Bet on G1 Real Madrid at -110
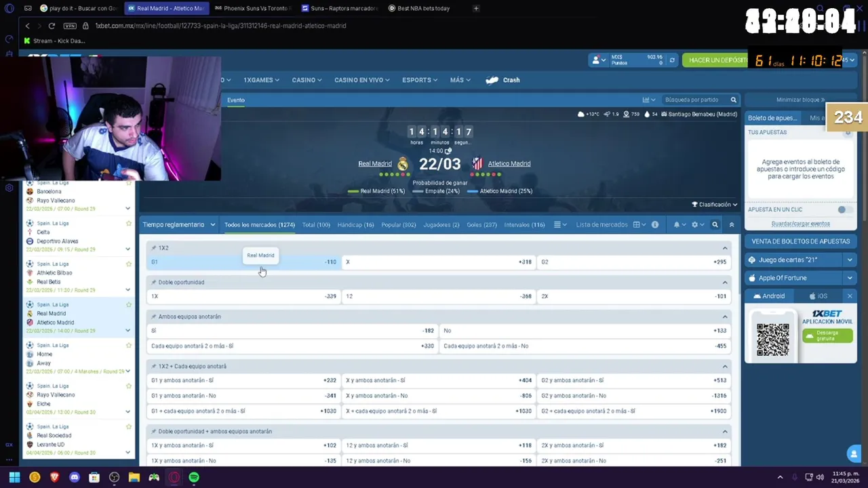The width and height of the screenshot is (868, 488). click(243, 262)
